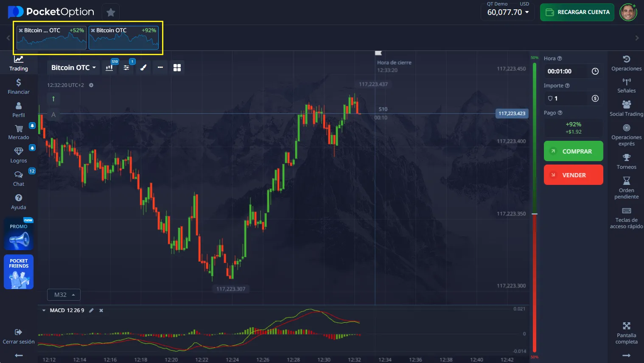Click the Hora de cierre flag marker
This screenshot has width=644, height=363.
point(378,53)
